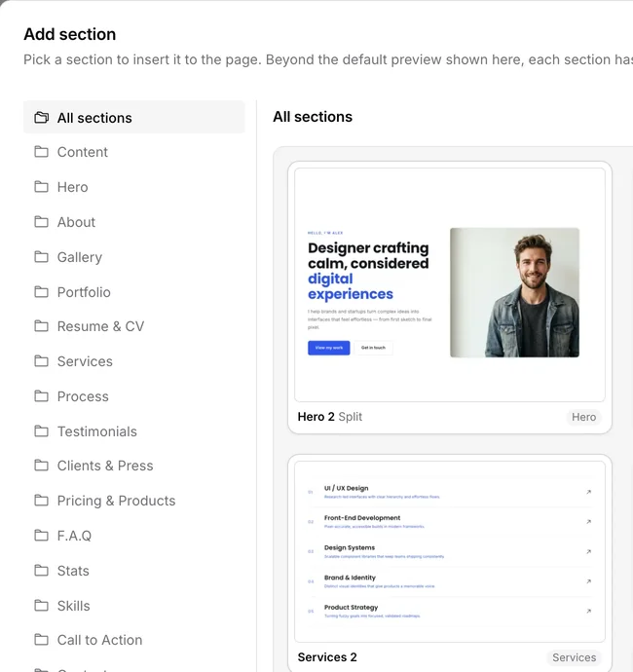Image resolution: width=633 pixels, height=672 pixels.
Task: Click the Product Strategy row arrow
Action: [588, 611]
